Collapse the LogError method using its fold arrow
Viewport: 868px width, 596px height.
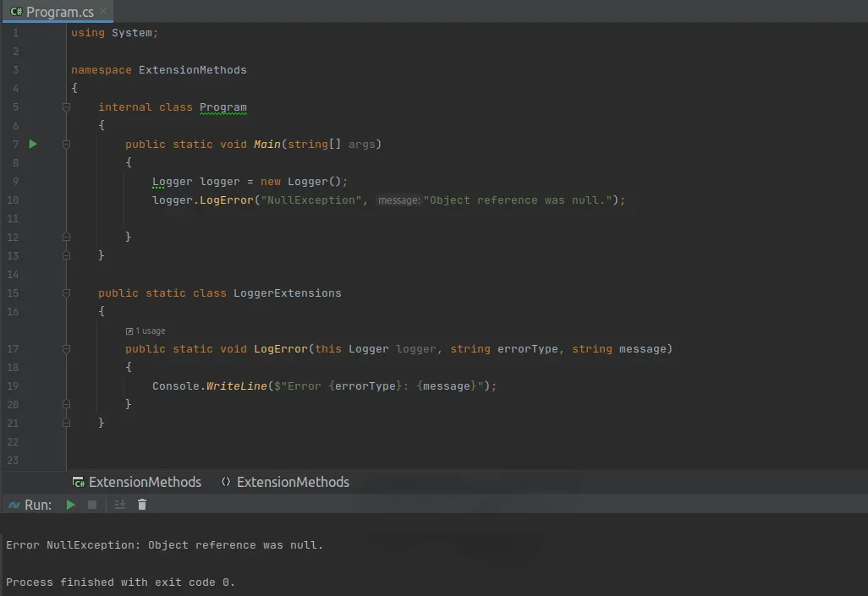tap(66, 348)
